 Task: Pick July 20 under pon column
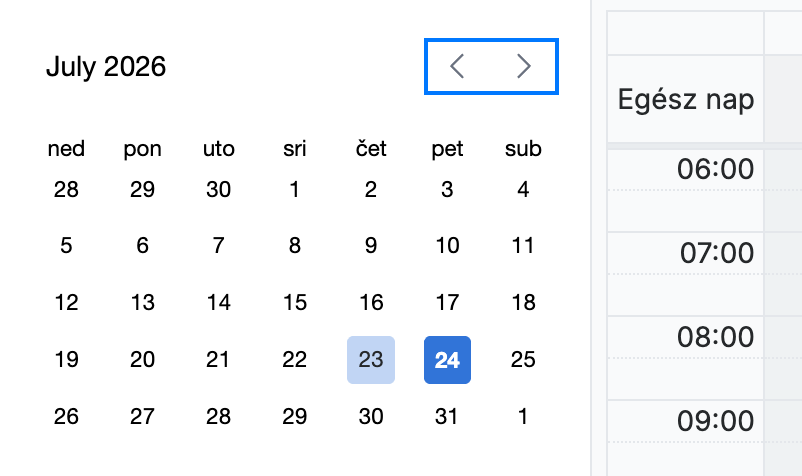(142, 360)
